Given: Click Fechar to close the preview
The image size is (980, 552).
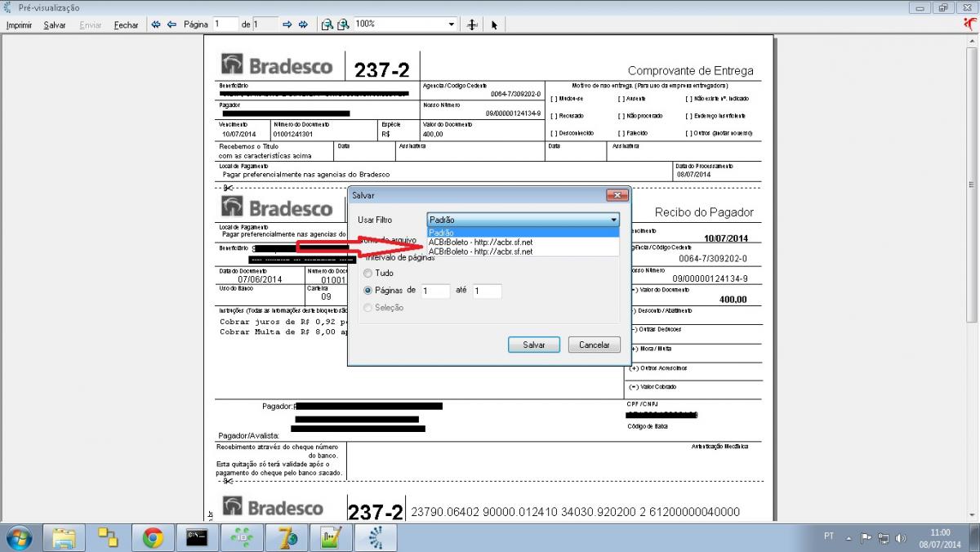Looking at the screenshot, I should pyautogui.click(x=127, y=25).
